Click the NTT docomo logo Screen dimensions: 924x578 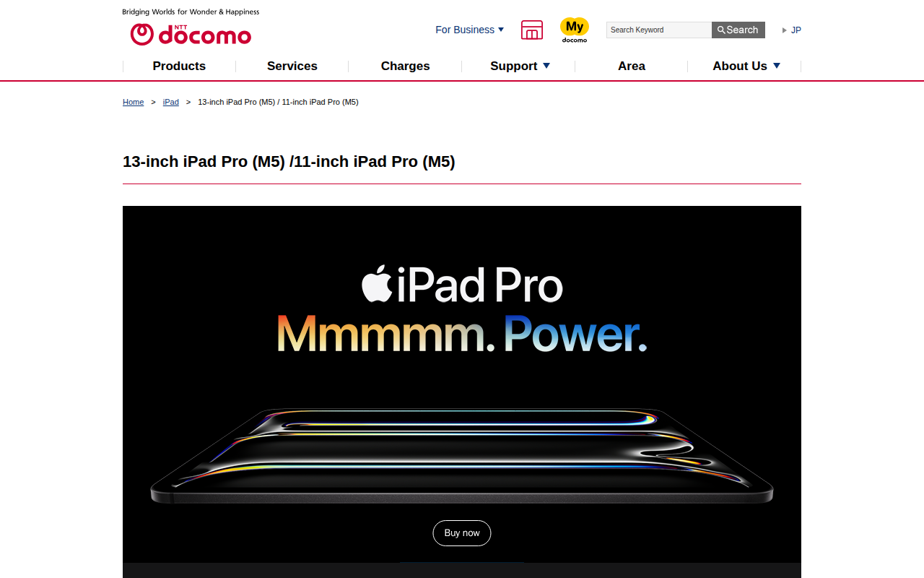[191, 33]
